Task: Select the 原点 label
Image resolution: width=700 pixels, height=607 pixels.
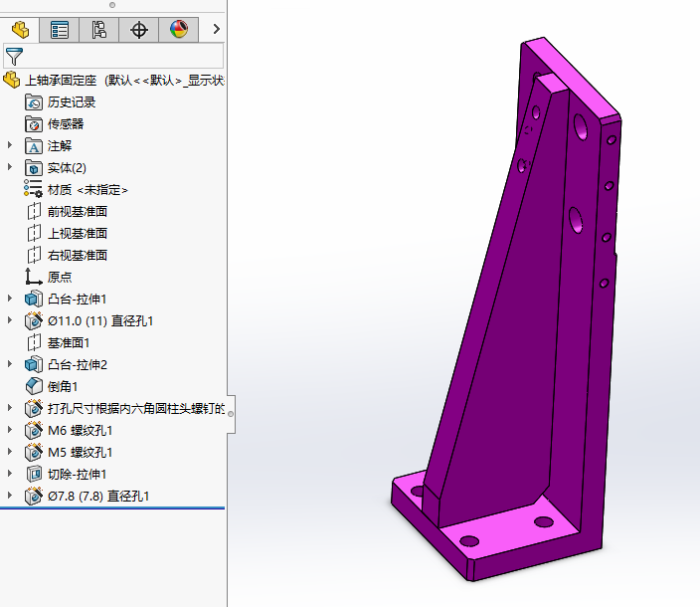Action: (x=60, y=277)
